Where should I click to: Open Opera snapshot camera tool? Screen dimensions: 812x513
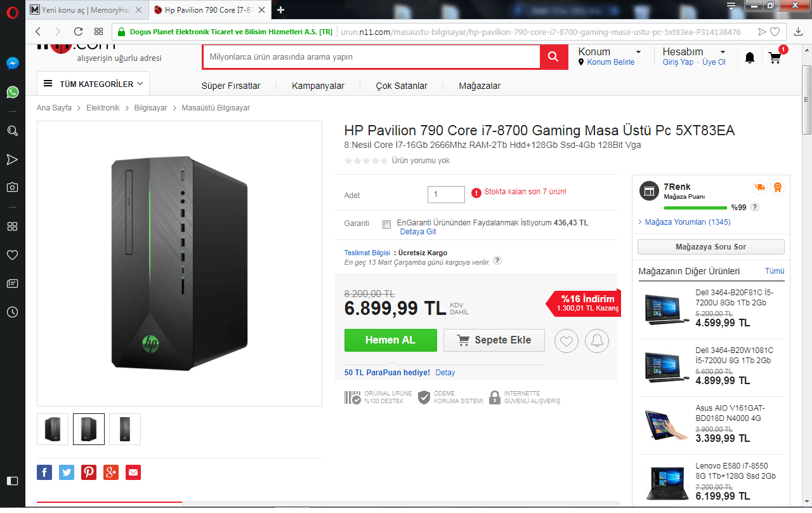tap(13, 187)
